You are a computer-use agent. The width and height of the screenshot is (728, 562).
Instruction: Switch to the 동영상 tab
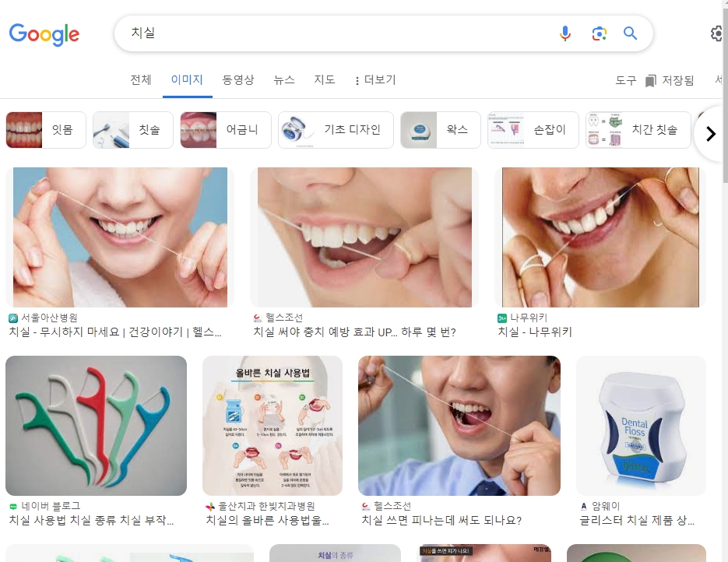coord(239,79)
